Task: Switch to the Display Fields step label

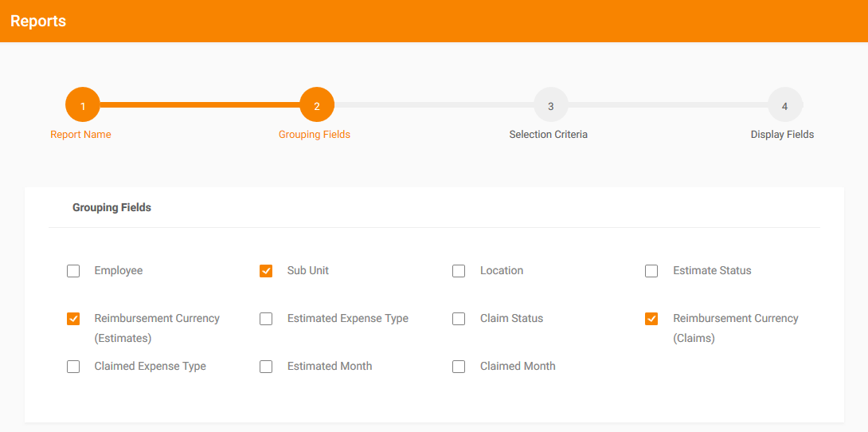Action: [x=782, y=135]
